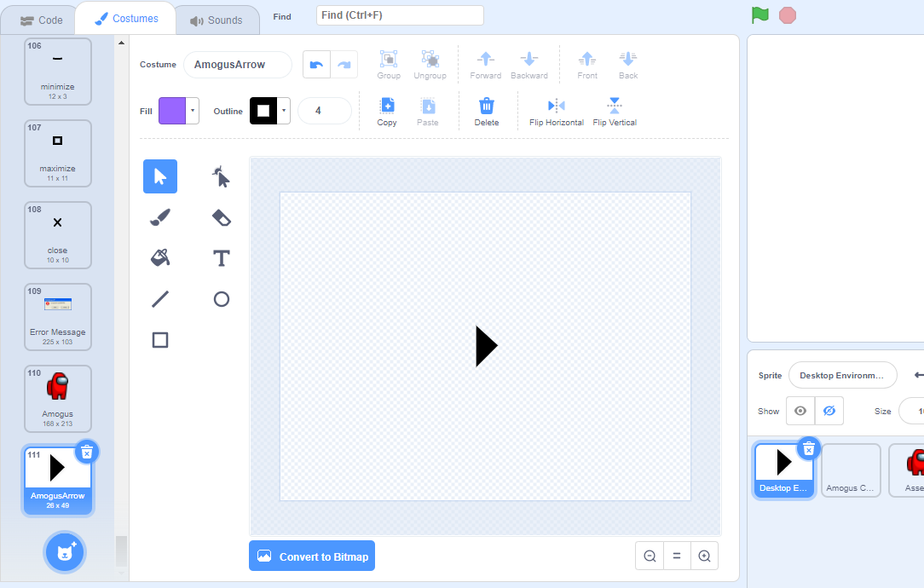The image size is (924, 588).
Task: Select the Reshape tool
Action: click(221, 176)
